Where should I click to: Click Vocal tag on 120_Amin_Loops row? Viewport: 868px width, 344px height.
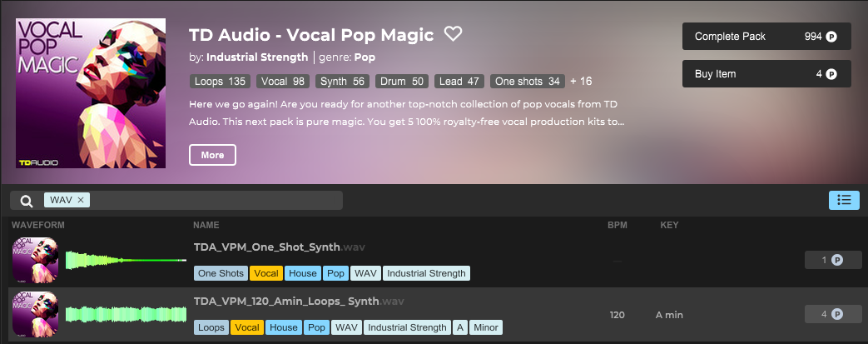click(247, 327)
